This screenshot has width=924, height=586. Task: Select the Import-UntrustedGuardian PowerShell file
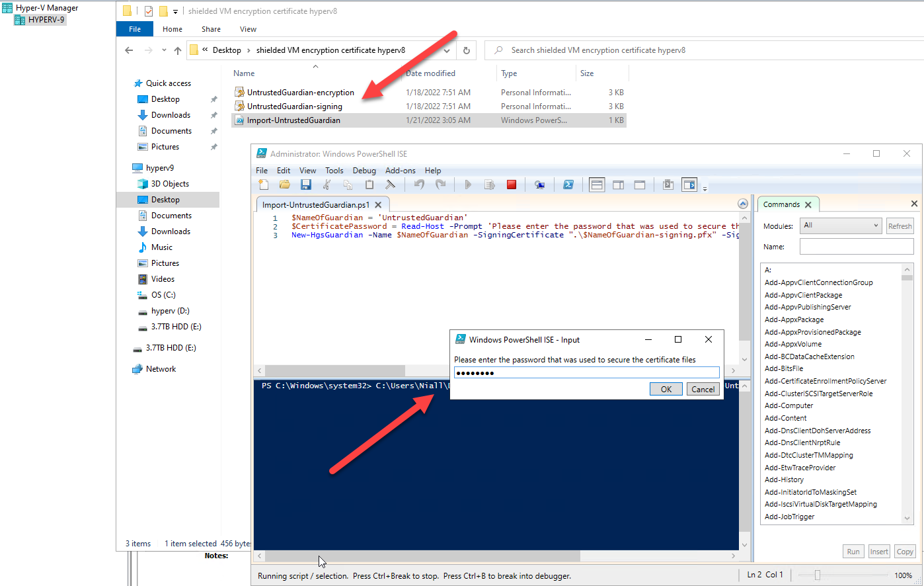coord(293,120)
